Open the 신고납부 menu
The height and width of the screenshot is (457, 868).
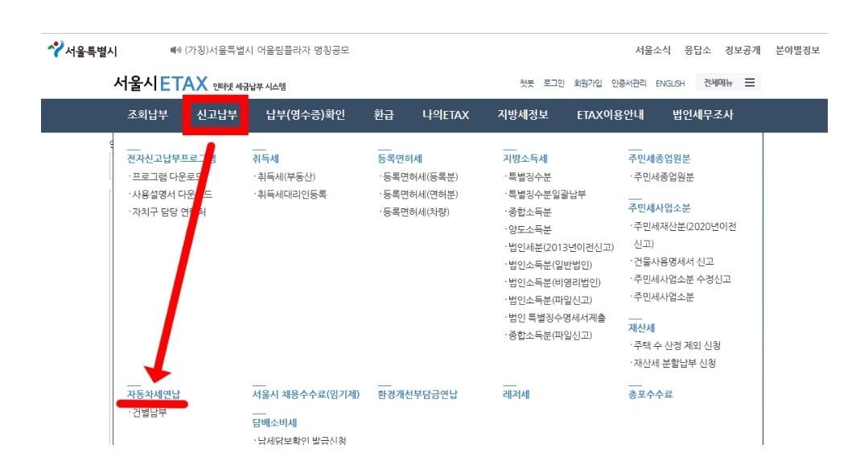pos(217,115)
